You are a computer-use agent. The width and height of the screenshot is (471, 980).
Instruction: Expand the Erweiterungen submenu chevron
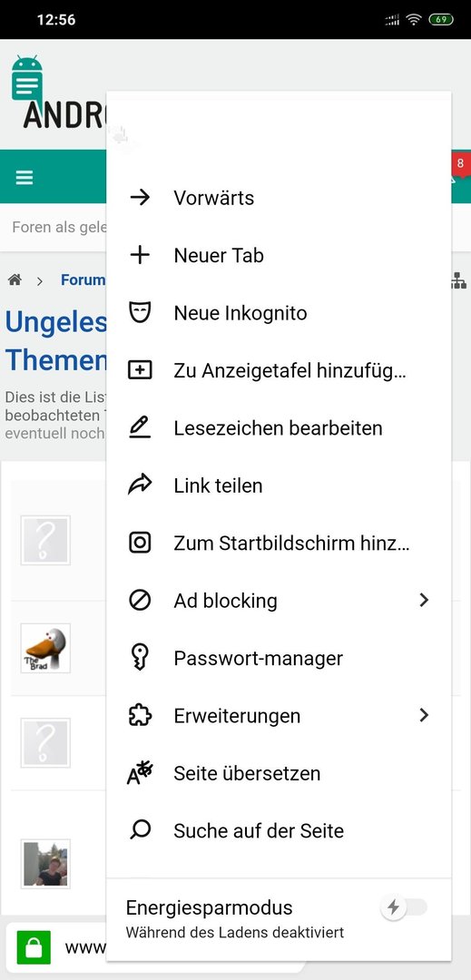pyautogui.click(x=424, y=716)
